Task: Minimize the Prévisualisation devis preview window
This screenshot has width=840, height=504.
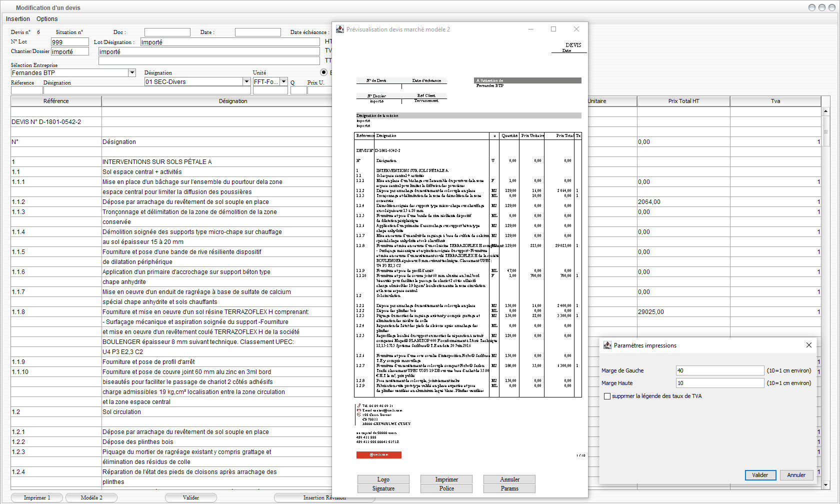Action: [x=530, y=29]
